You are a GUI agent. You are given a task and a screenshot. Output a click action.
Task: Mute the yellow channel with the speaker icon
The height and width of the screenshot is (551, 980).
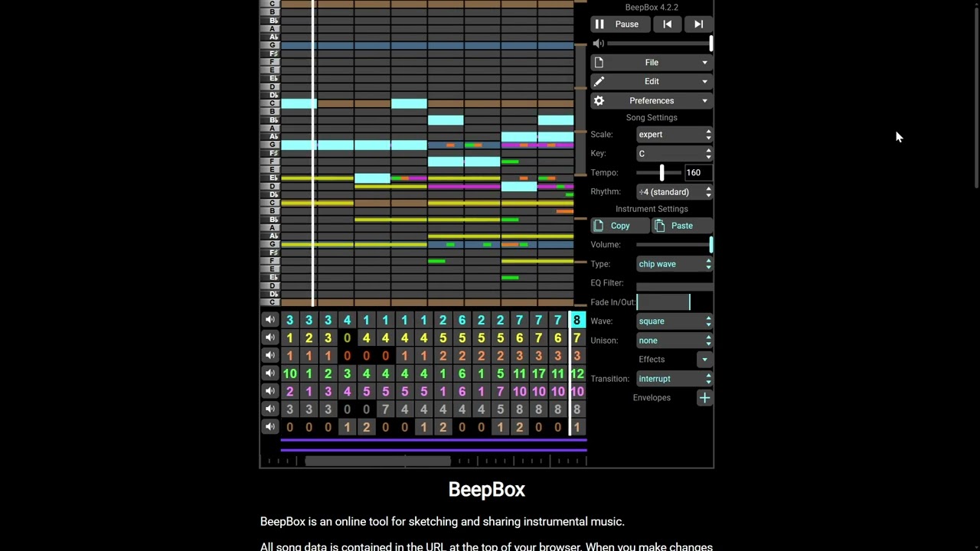point(269,337)
